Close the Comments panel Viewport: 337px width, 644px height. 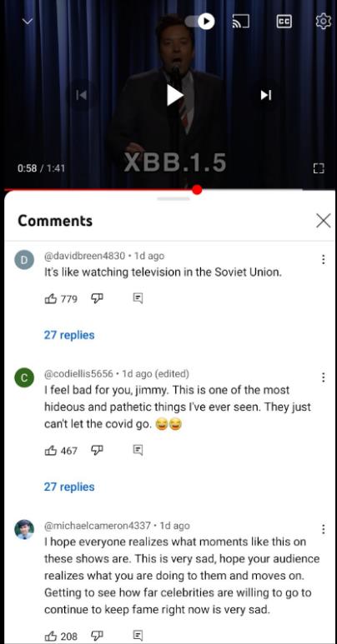click(324, 221)
